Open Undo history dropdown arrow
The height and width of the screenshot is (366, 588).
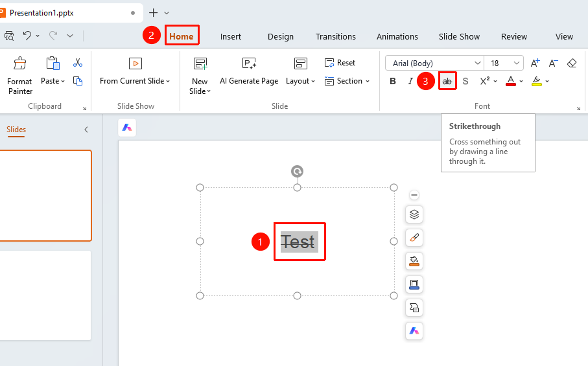pos(38,36)
